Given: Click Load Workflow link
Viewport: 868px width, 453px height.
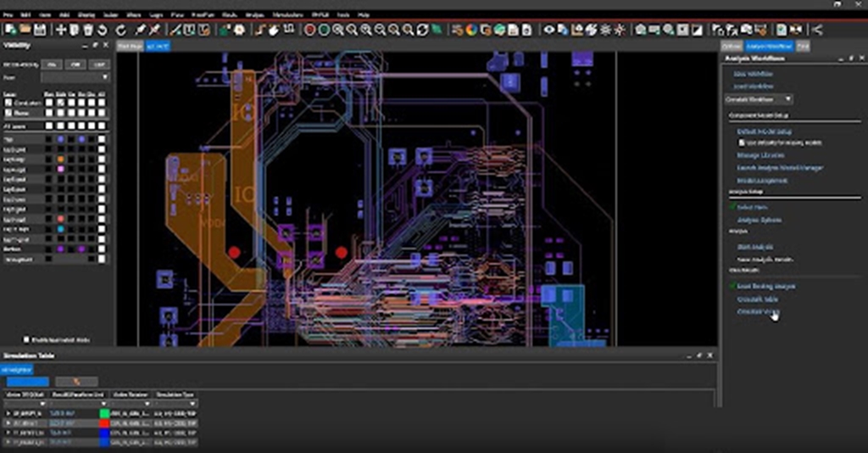Looking at the screenshot, I should click(x=754, y=87).
